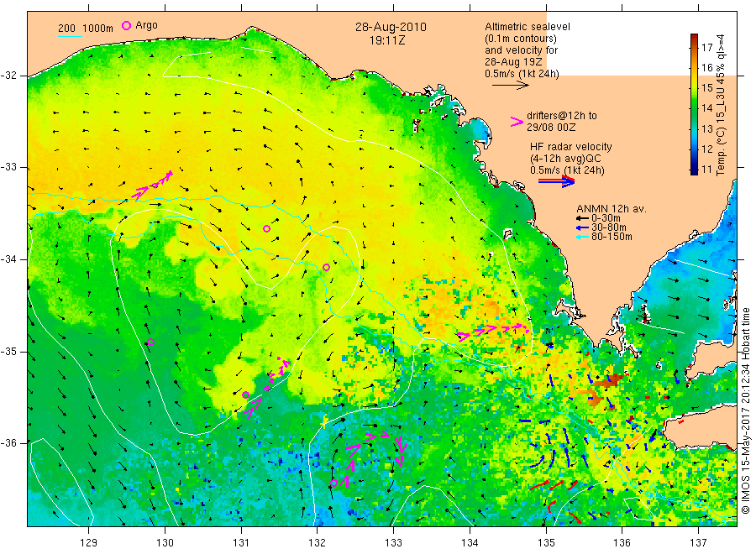Click the black 0.5m/s altimetric reference arrow
The width and height of the screenshot is (756, 554).
tap(511, 86)
